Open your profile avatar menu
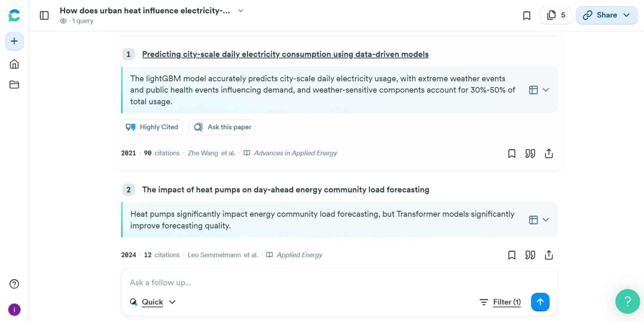 [x=14, y=310]
